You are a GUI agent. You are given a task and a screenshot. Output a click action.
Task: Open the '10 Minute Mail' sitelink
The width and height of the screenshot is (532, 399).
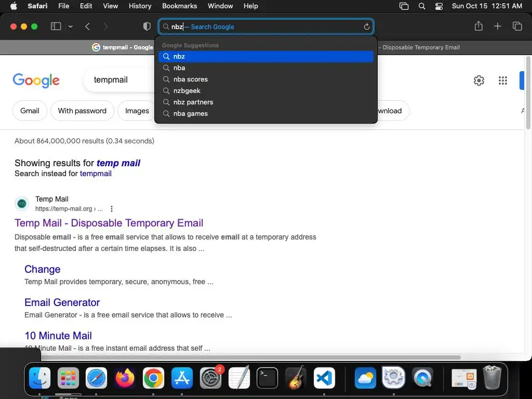click(58, 336)
